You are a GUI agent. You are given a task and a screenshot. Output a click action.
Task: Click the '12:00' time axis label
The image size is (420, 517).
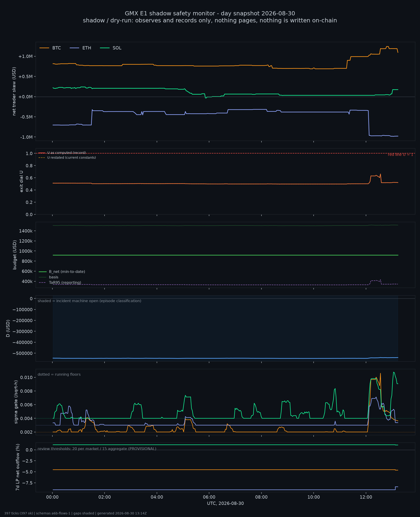(366, 497)
